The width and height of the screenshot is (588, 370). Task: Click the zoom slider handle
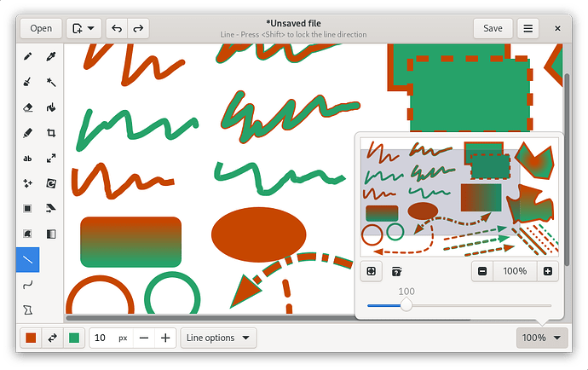point(406,305)
